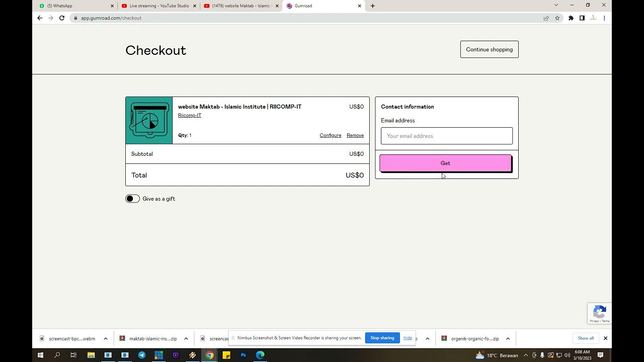Expand options for screencast-bpc webm download

(106, 339)
